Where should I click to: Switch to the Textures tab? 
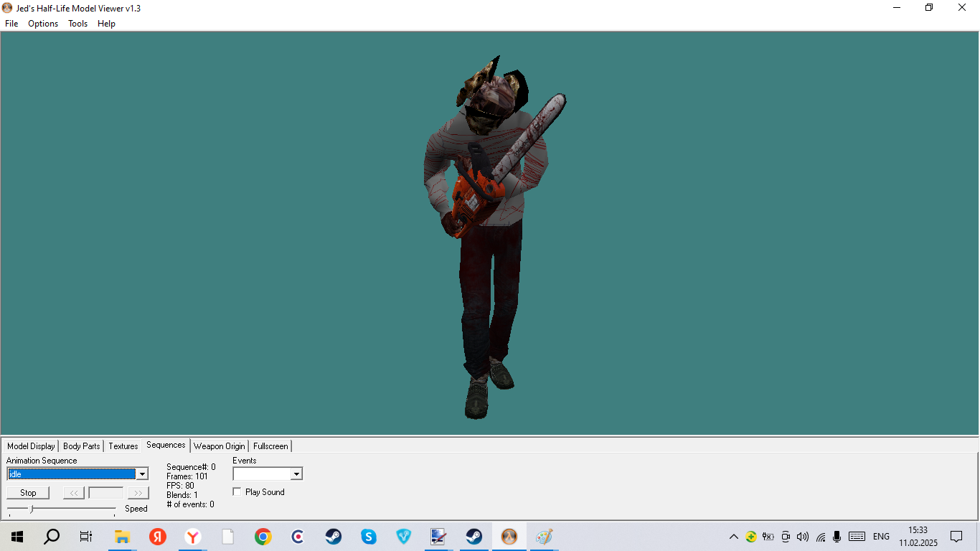123,446
